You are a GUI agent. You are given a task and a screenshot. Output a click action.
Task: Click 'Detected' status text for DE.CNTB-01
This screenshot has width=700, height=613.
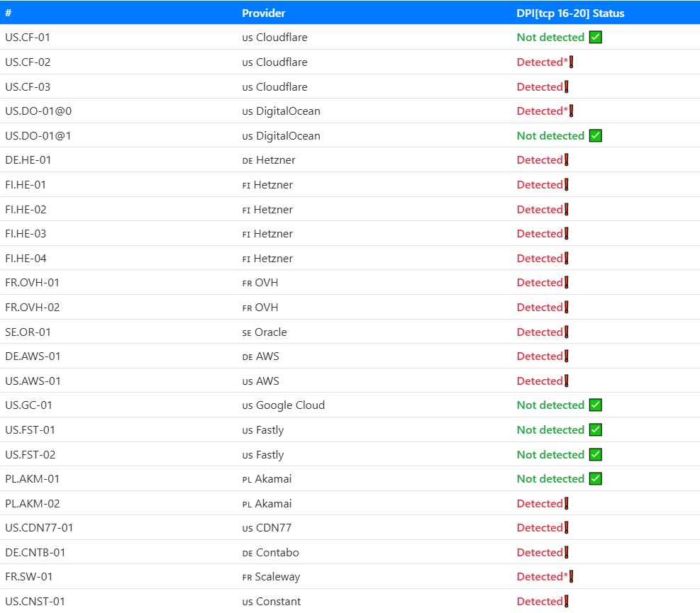click(540, 552)
